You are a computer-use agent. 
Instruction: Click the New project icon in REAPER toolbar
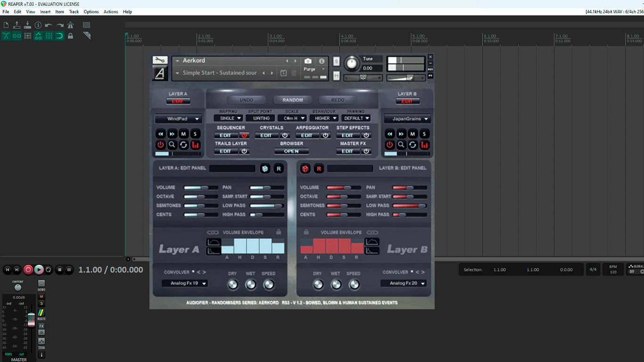[x=6, y=25]
